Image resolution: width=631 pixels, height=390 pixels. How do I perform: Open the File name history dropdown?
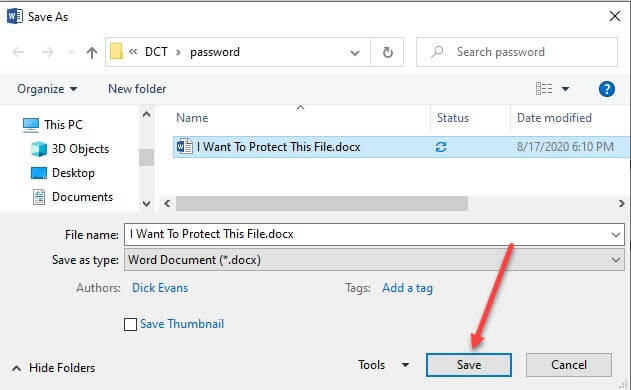(x=615, y=235)
